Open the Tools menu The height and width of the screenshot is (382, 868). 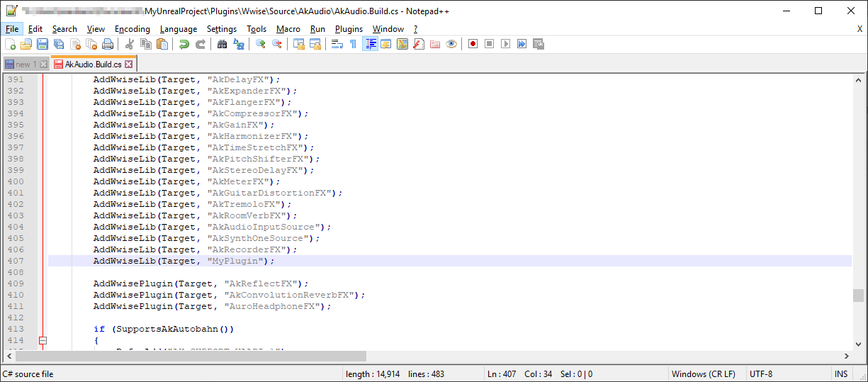[x=257, y=29]
